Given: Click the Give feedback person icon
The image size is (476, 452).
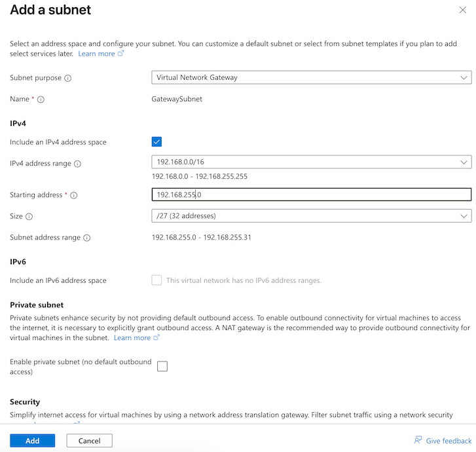Looking at the screenshot, I should 418,440.
